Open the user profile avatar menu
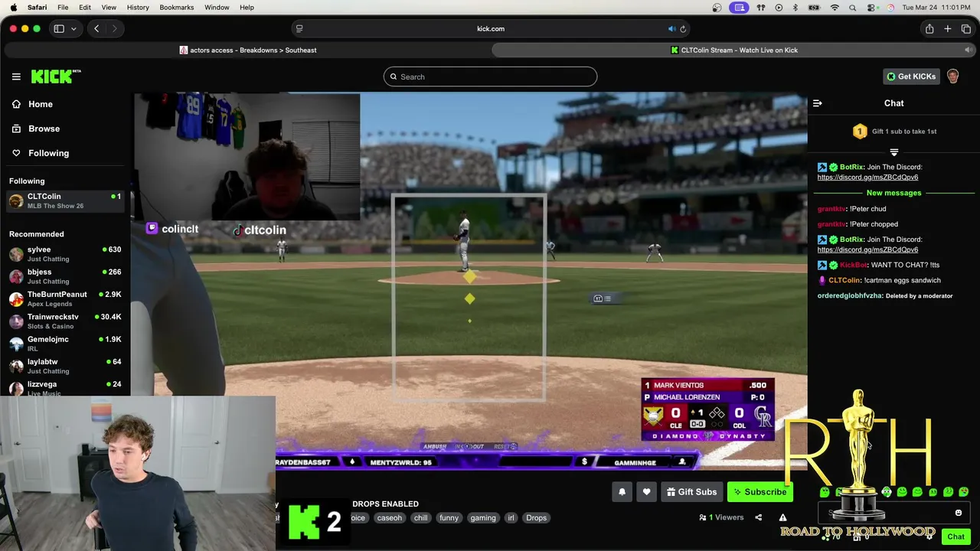Screen dimensions: 980x551 tap(953, 77)
